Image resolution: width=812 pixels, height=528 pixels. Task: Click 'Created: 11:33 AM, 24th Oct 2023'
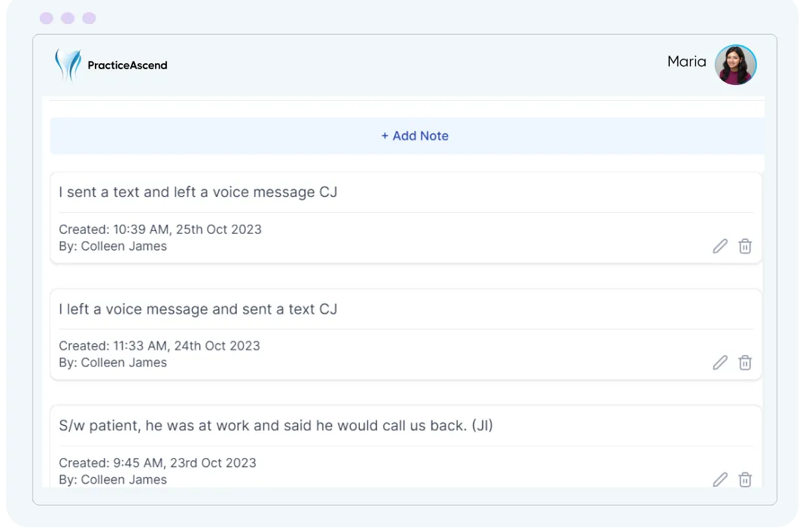159,346
